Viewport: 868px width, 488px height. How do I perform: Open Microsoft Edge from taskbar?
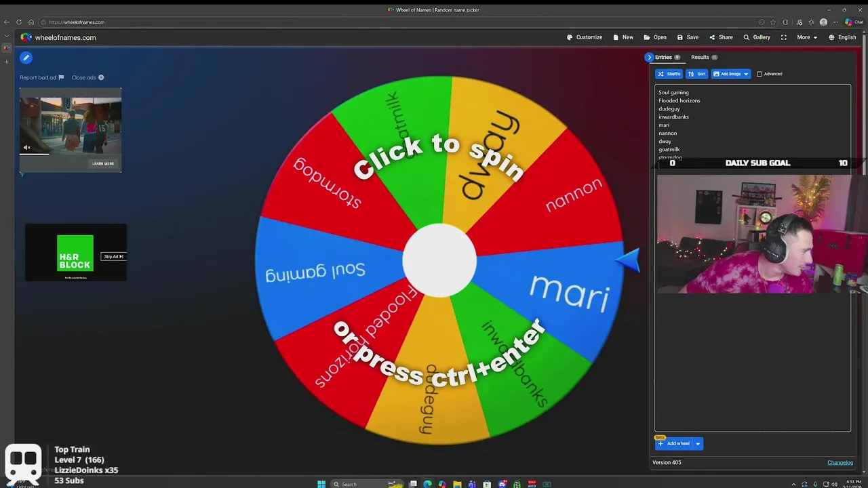427,484
